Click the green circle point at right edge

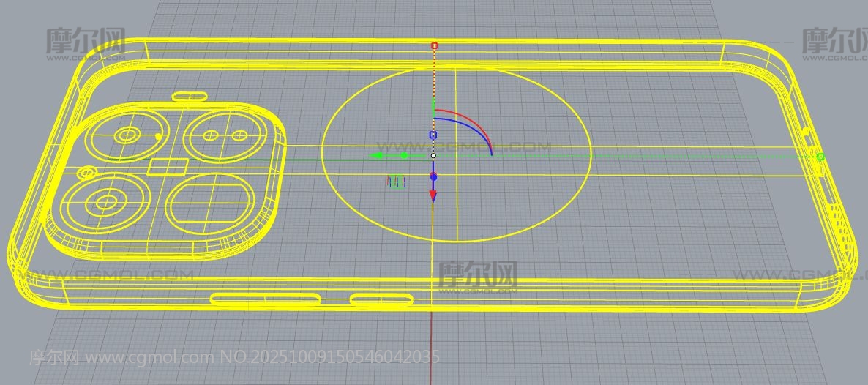click(820, 157)
